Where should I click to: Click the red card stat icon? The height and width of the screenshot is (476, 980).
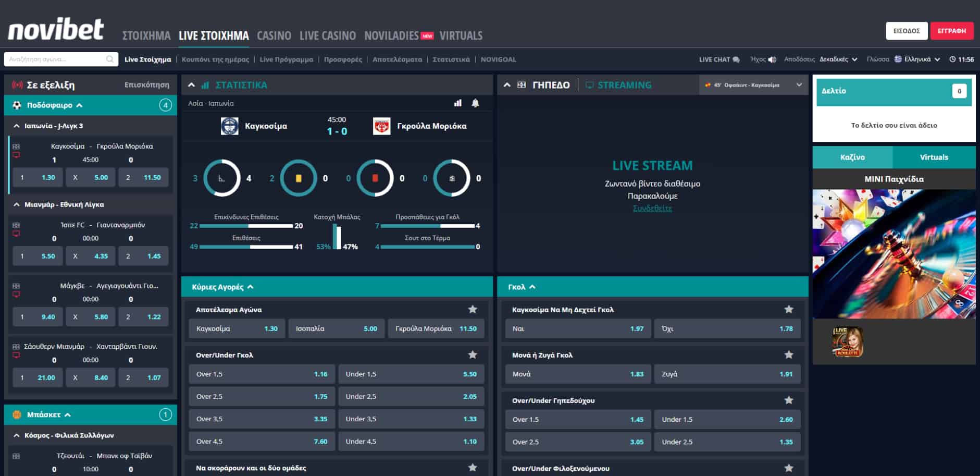(x=375, y=178)
